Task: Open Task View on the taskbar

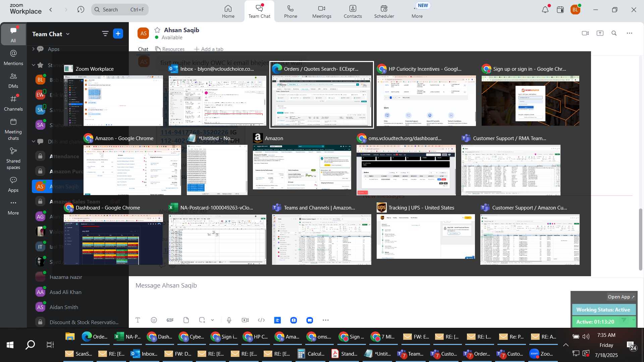Action: point(50,345)
